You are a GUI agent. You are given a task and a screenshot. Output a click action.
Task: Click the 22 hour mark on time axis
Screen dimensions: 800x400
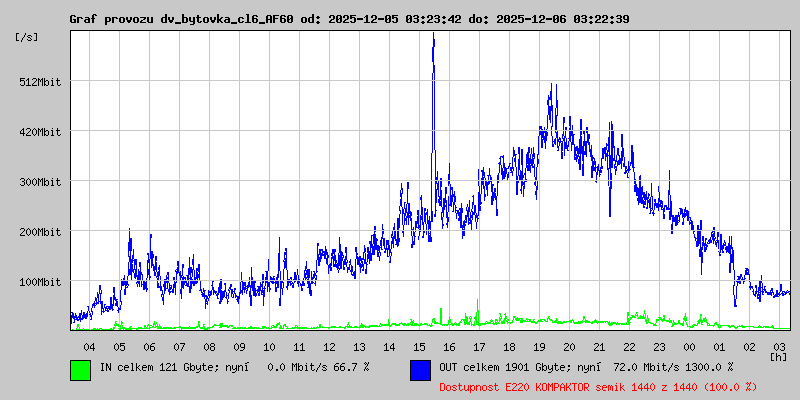point(629,346)
